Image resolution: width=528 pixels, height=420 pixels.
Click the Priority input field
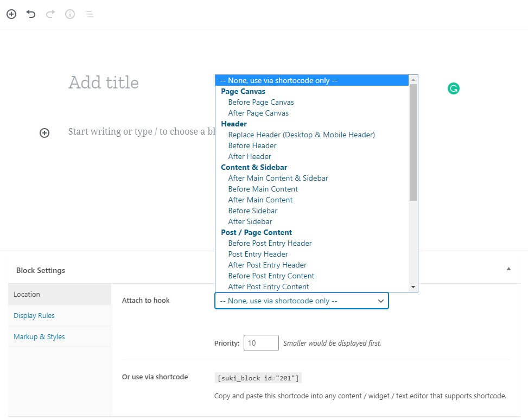(x=261, y=343)
